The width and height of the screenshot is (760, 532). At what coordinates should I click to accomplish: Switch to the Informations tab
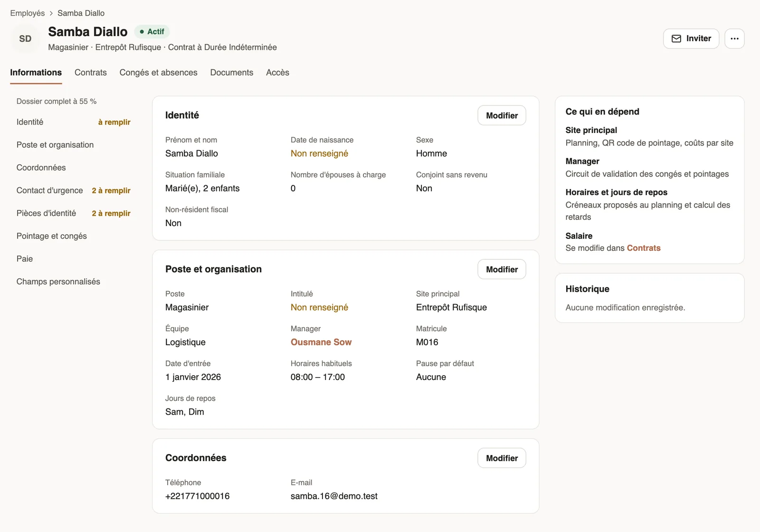36,73
